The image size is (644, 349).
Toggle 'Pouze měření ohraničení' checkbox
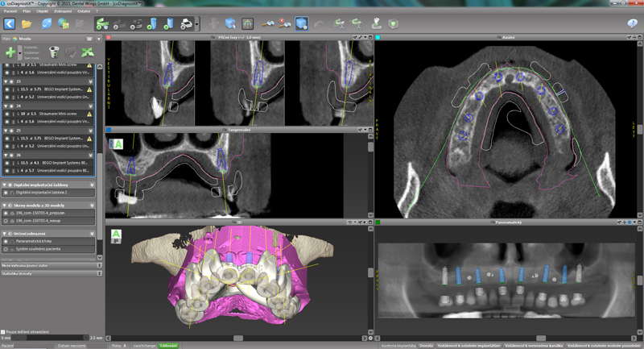tap(3, 331)
